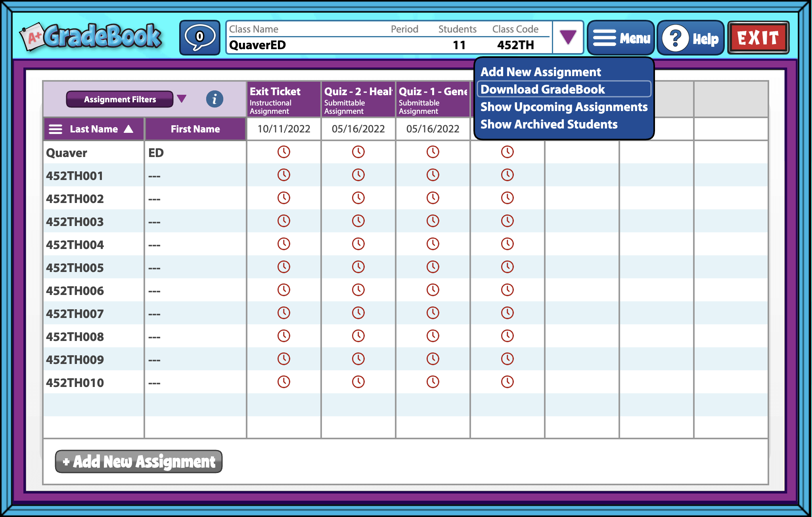The height and width of the screenshot is (517, 812).
Task: Click Quiz 2 clock icon for 452TH010
Action: (358, 382)
